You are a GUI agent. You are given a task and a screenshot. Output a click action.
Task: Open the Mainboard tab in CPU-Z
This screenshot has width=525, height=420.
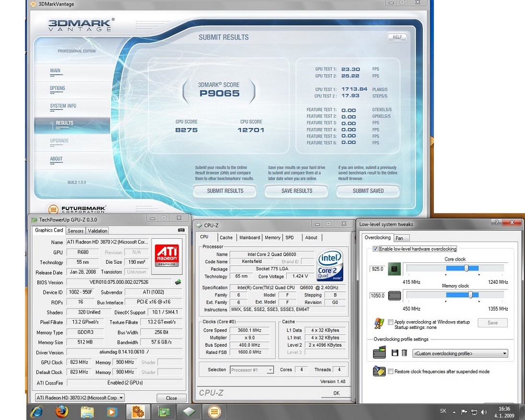click(x=249, y=237)
